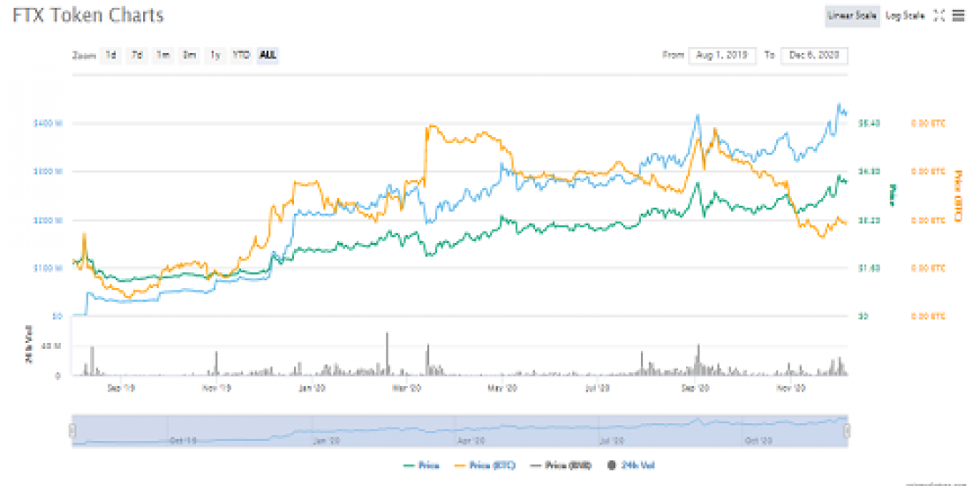Viewport: 980px width, 486px height.
Task: Select the 1y zoom option
Action: (x=215, y=55)
